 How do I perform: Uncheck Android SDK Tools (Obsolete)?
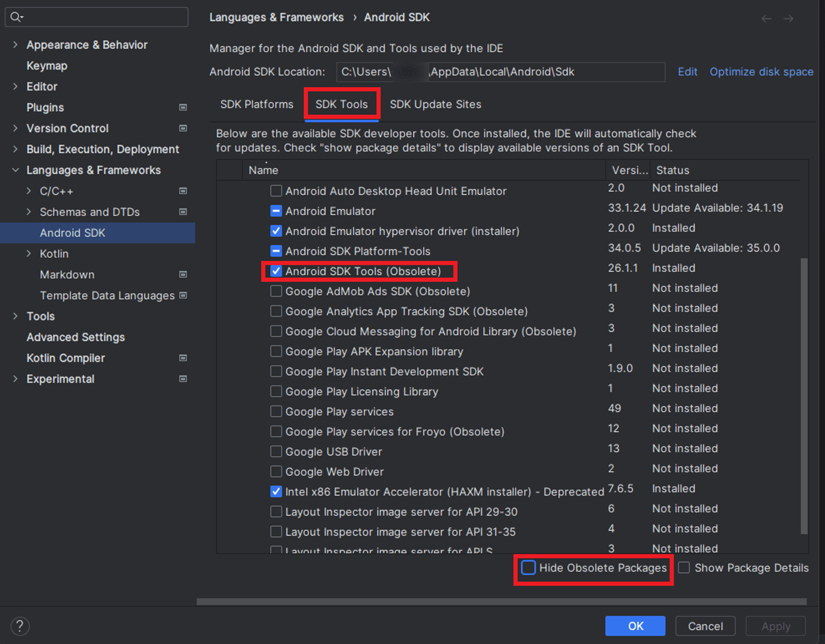pyautogui.click(x=276, y=271)
